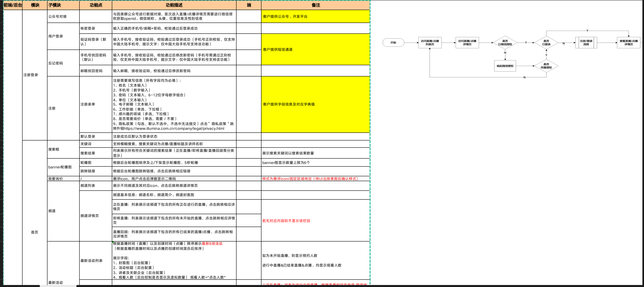Select the 验证码登录（默认）feature cell
The image size is (644, 287).
[96, 41]
